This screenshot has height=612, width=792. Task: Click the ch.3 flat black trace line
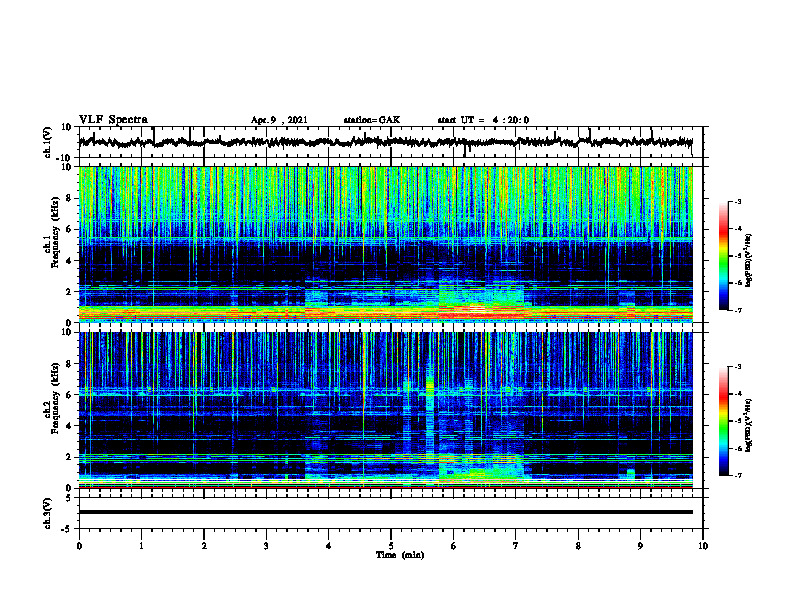pos(385,512)
